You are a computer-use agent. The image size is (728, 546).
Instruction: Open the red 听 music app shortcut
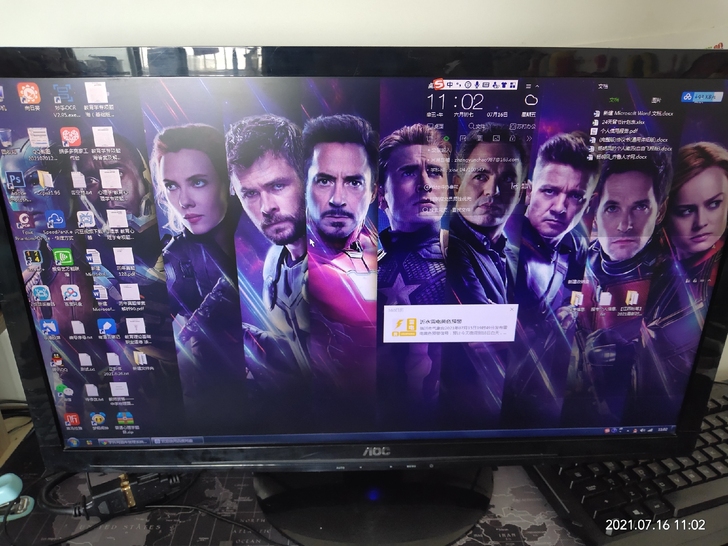(x=72, y=419)
